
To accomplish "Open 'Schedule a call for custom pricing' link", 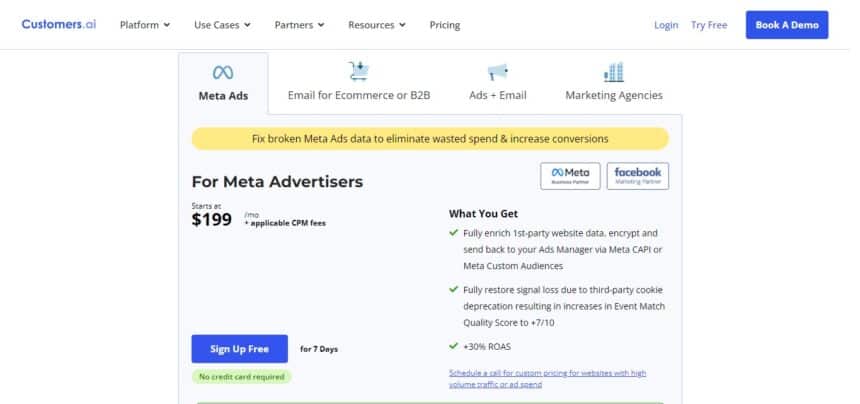I will tap(547, 379).
